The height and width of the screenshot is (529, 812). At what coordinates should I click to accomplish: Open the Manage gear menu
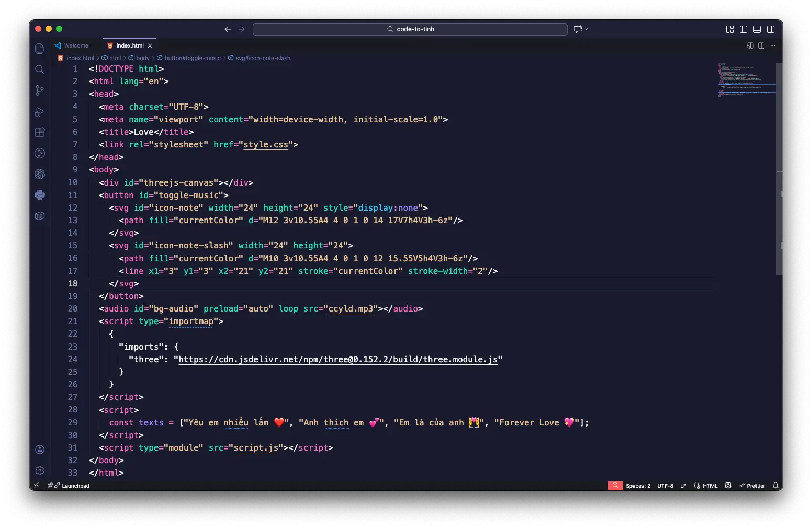39,470
